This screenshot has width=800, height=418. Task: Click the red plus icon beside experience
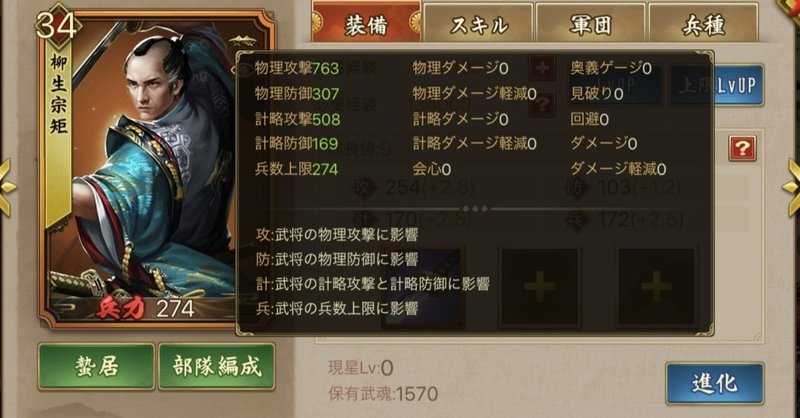point(541,68)
